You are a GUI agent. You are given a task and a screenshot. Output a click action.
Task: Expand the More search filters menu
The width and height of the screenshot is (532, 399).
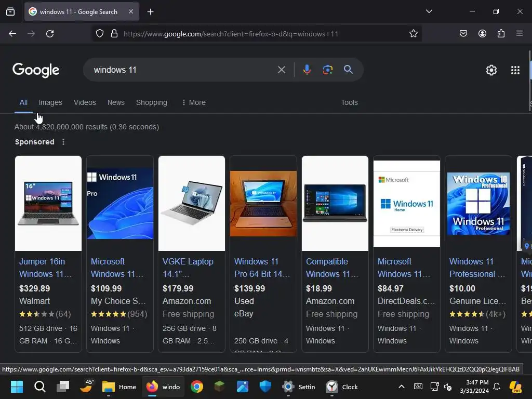(x=194, y=102)
